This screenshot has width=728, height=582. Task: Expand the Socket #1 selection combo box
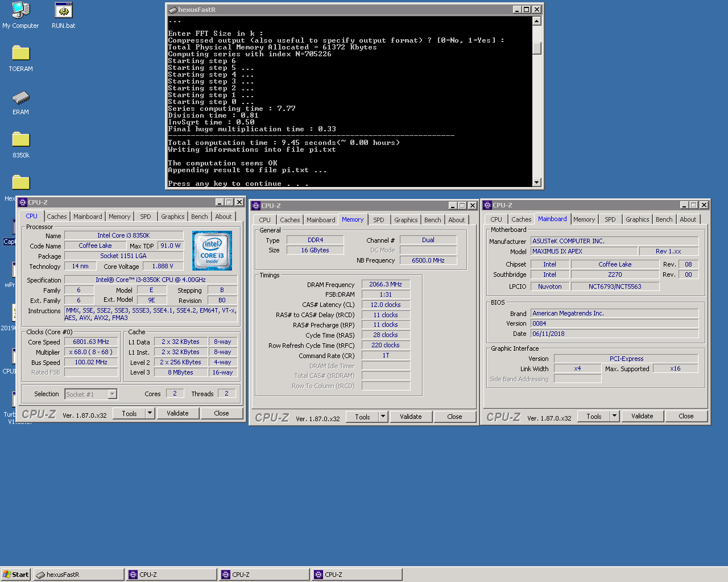pos(112,394)
